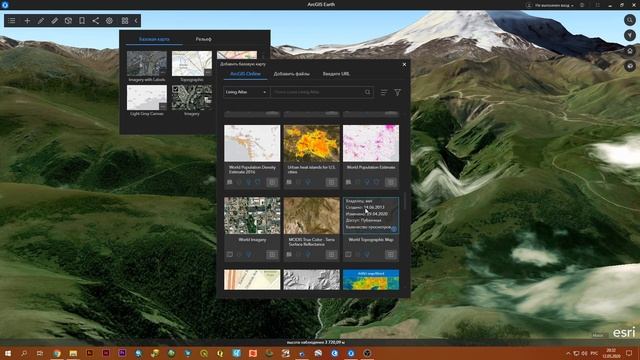Viewport: 640px width, 360px height.
Task: Add World Topographic Map via its button
Action: tap(391, 254)
